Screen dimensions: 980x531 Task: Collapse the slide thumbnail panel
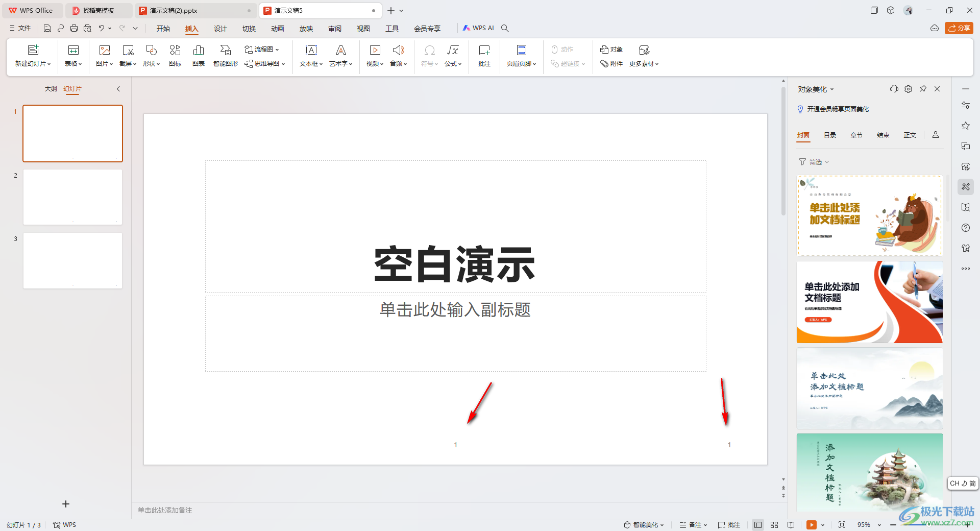tap(118, 89)
